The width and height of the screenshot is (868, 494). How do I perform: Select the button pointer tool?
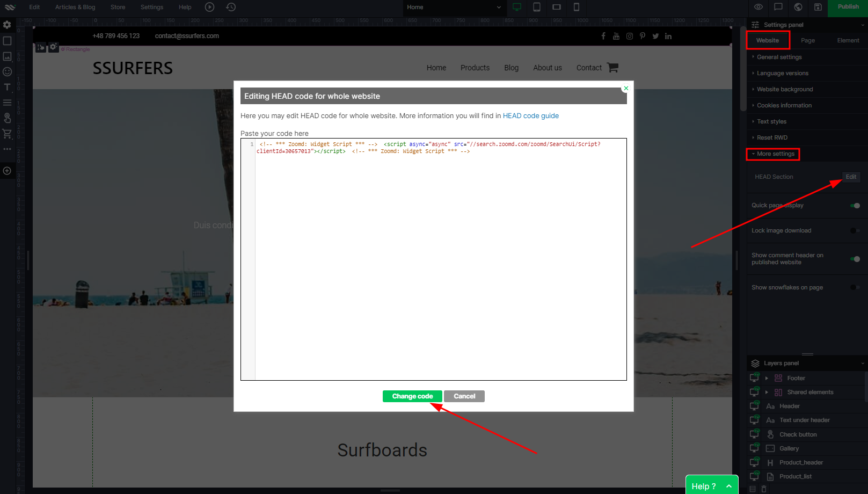[7, 118]
